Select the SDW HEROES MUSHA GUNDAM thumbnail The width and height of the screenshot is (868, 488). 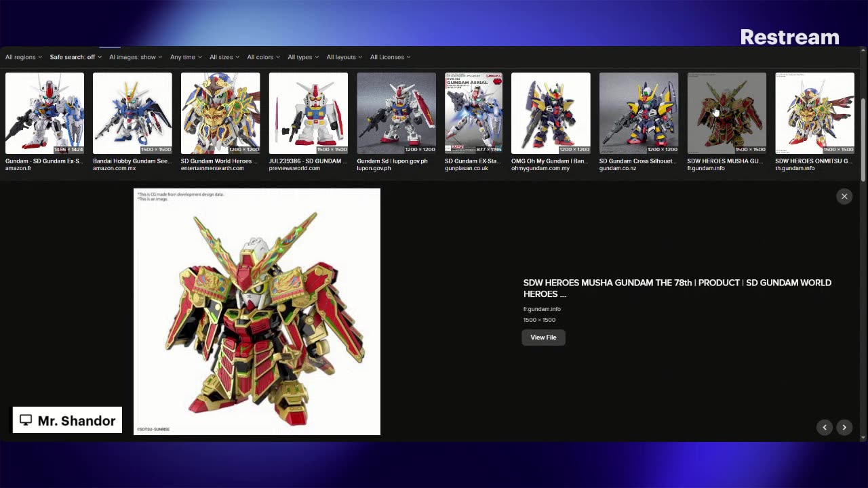pyautogui.click(x=727, y=113)
